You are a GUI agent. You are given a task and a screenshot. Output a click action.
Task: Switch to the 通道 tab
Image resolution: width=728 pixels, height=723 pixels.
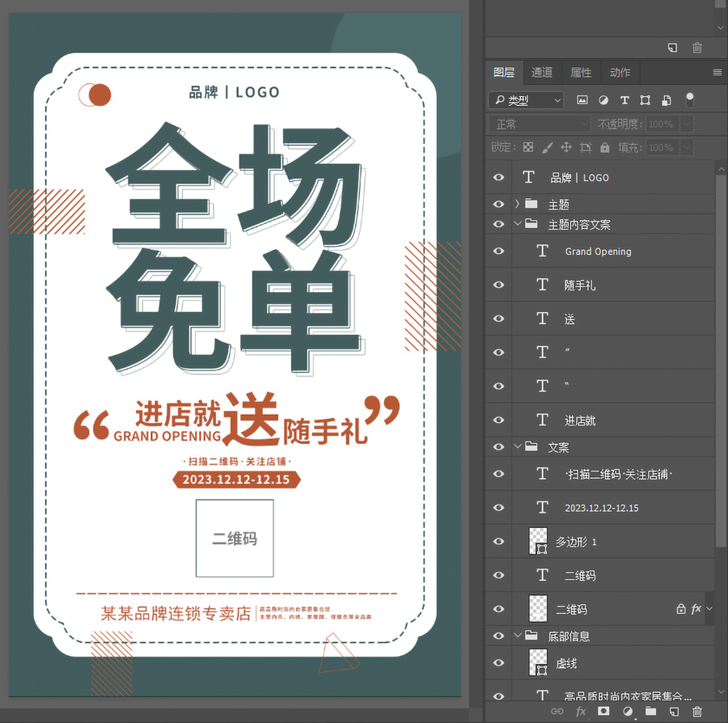(x=542, y=73)
